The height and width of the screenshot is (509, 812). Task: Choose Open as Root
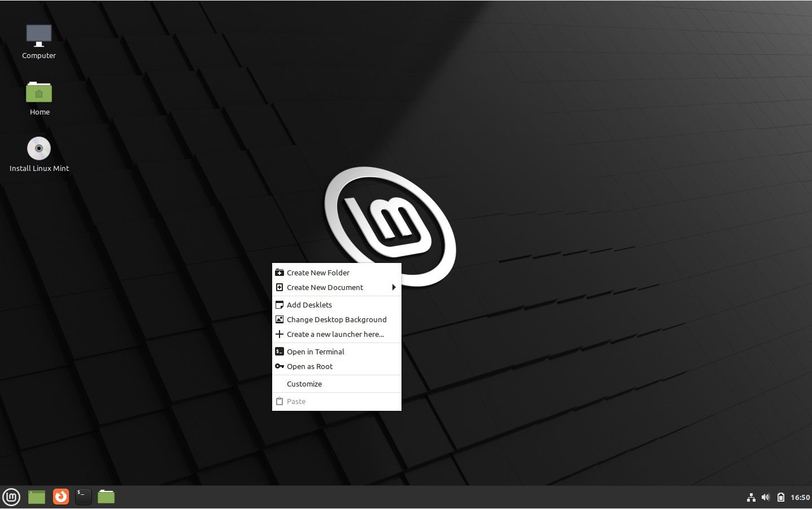[337, 366]
